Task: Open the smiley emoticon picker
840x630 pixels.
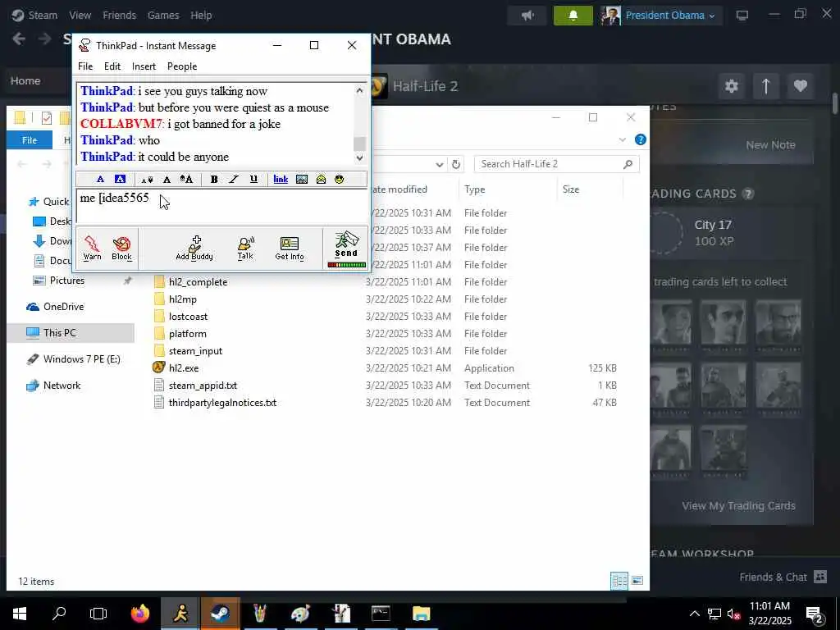Action: [339, 180]
